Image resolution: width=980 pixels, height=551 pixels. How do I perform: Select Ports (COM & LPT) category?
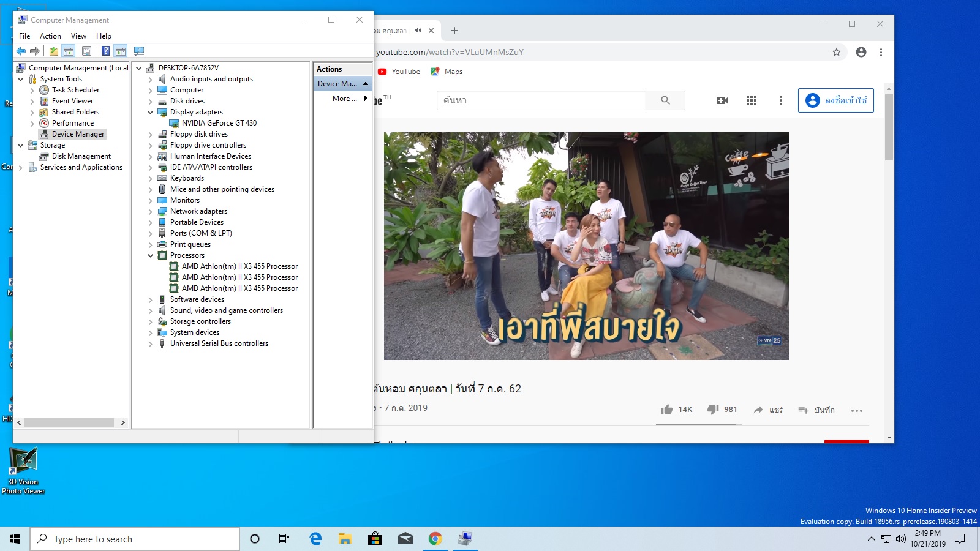point(201,233)
